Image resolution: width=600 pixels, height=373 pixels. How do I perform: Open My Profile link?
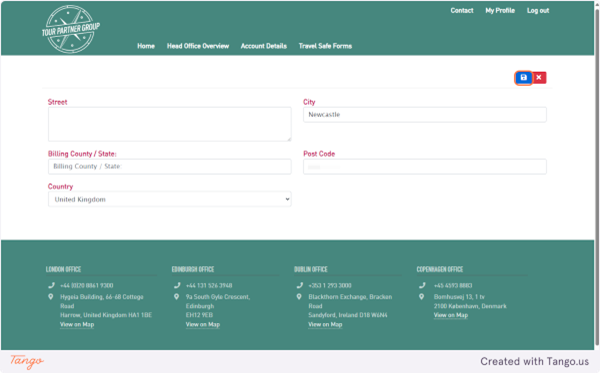(x=500, y=11)
